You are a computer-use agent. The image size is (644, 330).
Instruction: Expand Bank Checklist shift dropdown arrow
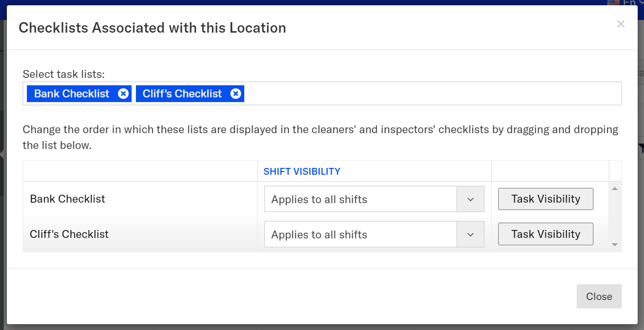pos(470,199)
